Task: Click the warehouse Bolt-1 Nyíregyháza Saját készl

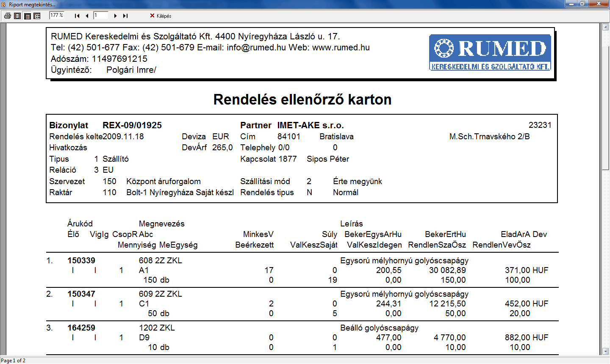Action: pos(180,192)
